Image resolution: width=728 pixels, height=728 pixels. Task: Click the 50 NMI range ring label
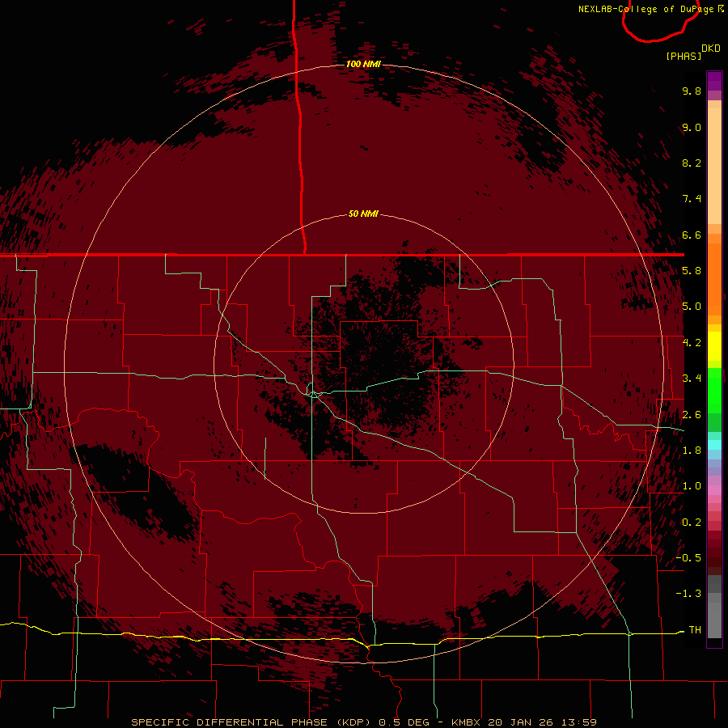point(363,214)
